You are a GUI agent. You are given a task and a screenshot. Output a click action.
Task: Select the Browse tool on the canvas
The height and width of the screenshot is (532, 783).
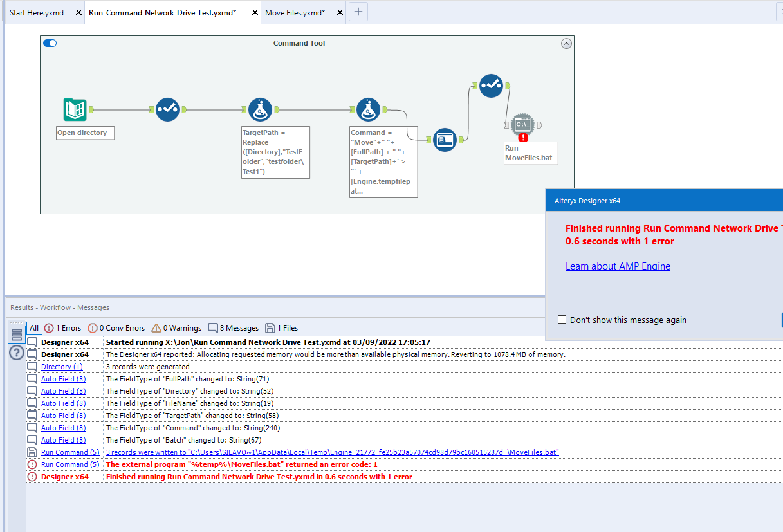445,140
